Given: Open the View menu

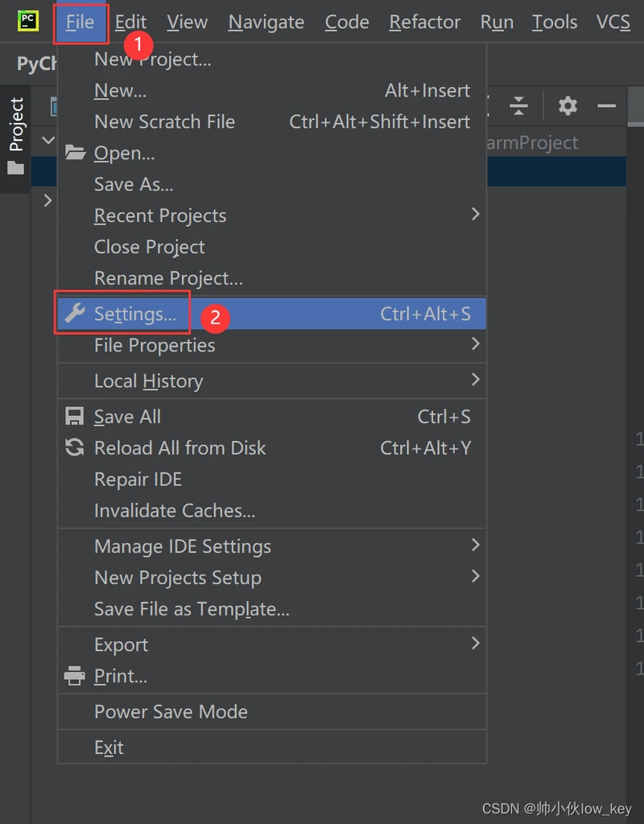Looking at the screenshot, I should [187, 22].
